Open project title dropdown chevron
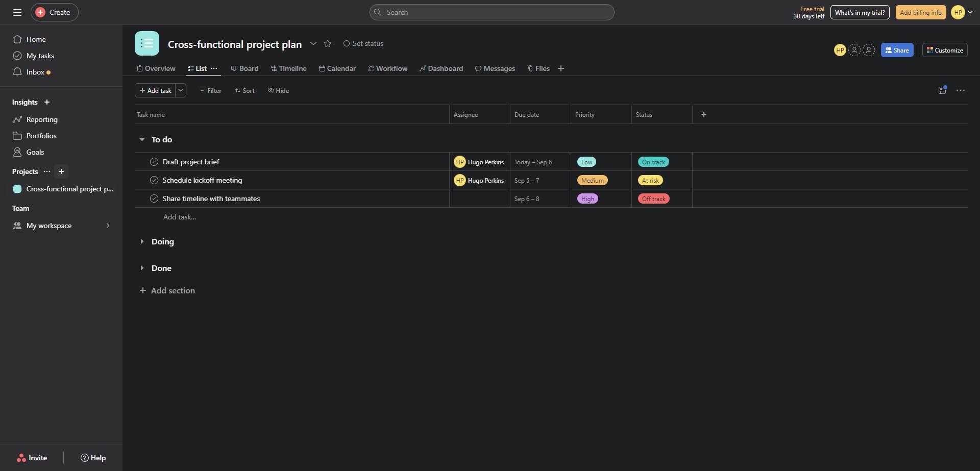Image resolution: width=980 pixels, height=471 pixels. tap(313, 44)
